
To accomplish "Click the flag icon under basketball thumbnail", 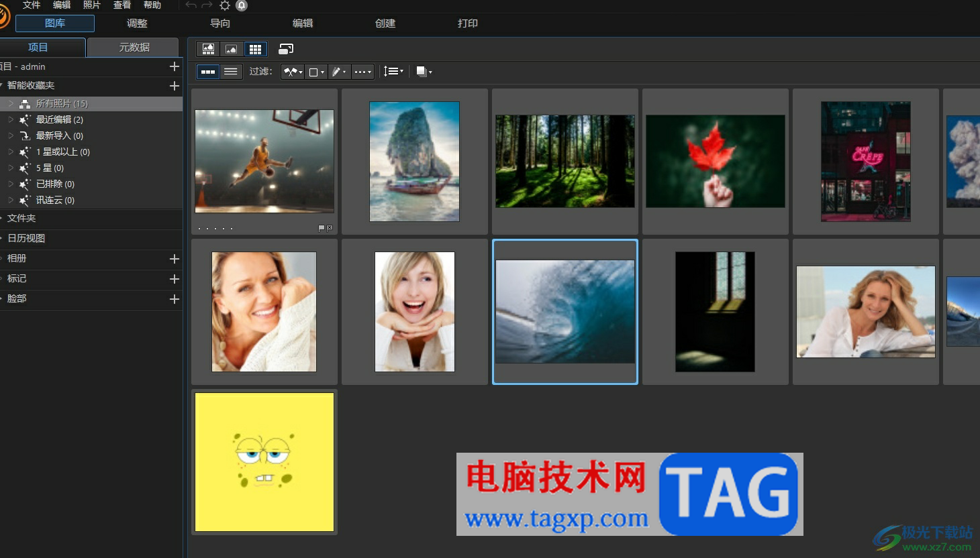I will (x=322, y=228).
